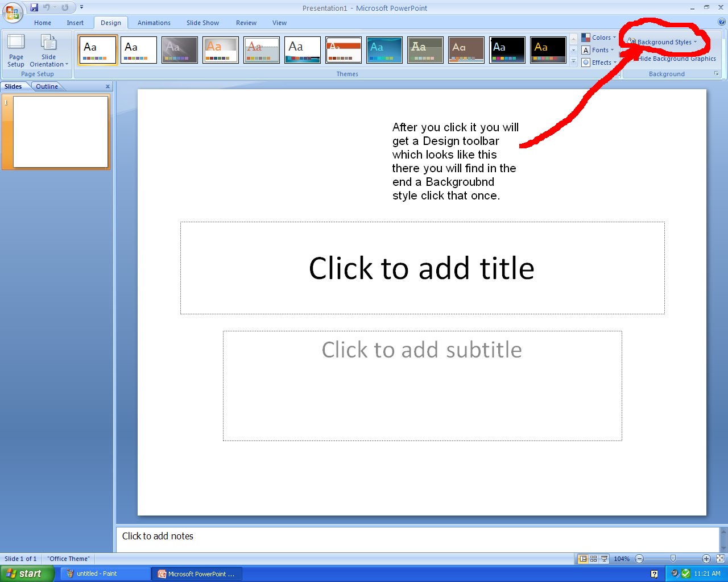
Task: Launch the Format Background dialog
Action: click(717, 74)
